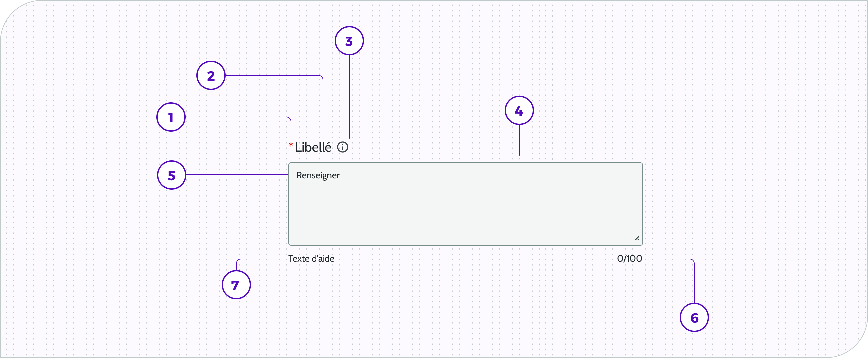The height and width of the screenshot is (358, 868).
Task: Click the vertical connector line below marker 3
Action: [x=349, y=98]
